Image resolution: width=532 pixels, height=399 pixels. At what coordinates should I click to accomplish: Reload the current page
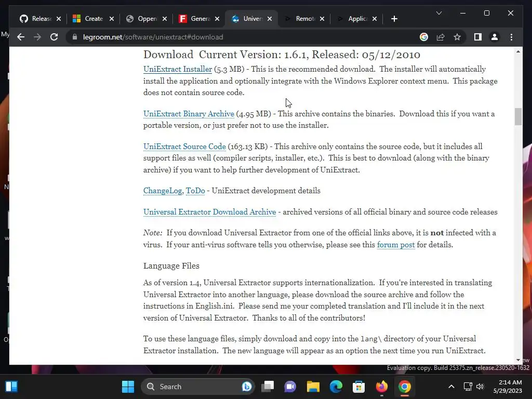[54, 37]
